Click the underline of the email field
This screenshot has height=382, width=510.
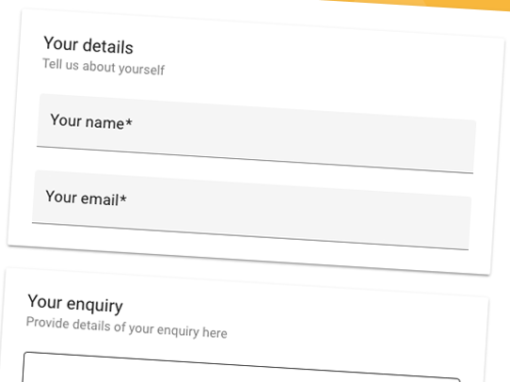[250, 236]
